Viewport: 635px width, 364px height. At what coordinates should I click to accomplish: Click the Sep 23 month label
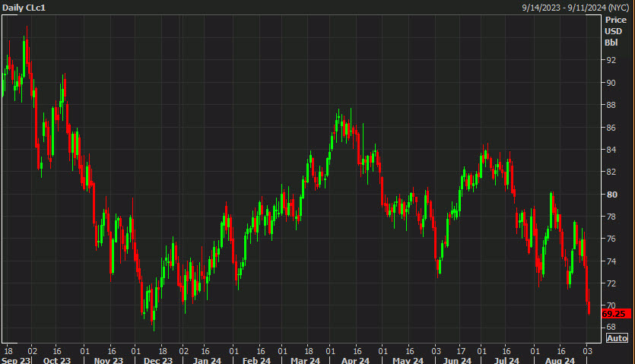16,360
